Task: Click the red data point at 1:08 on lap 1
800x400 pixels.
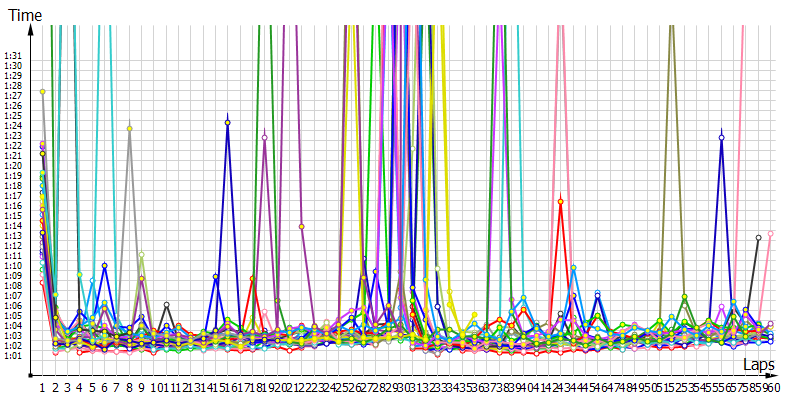Action: coord(42,282)
